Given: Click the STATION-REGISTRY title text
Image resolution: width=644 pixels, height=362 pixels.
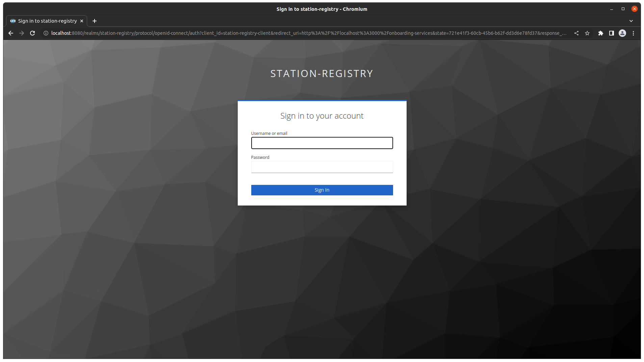Looking at the screenshot, I should (322, 74).
